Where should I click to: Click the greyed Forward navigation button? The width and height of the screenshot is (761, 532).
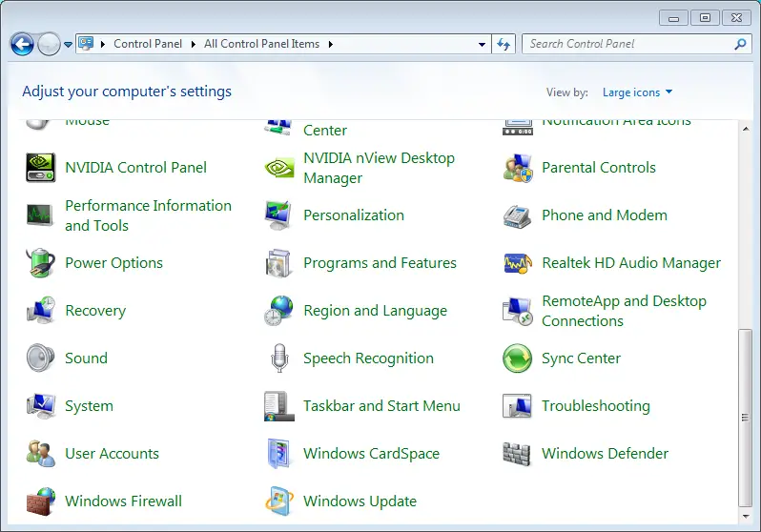[49, 45]
